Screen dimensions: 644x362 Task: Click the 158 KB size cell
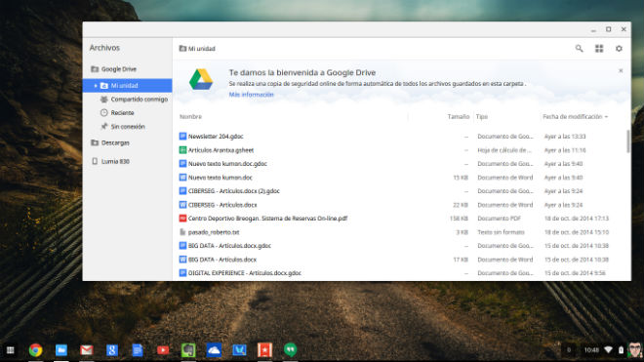click(x=459, y=219)
